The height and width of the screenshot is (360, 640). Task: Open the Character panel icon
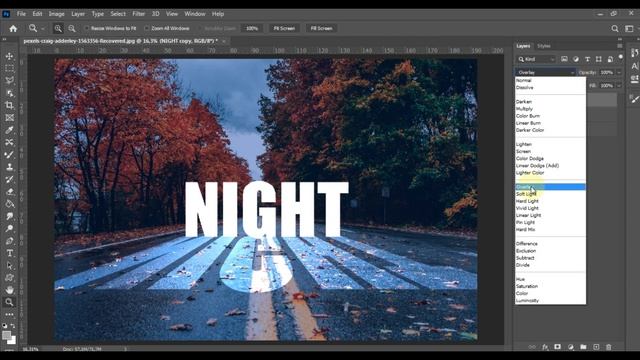pyautogui.click(x=635, y=66)
